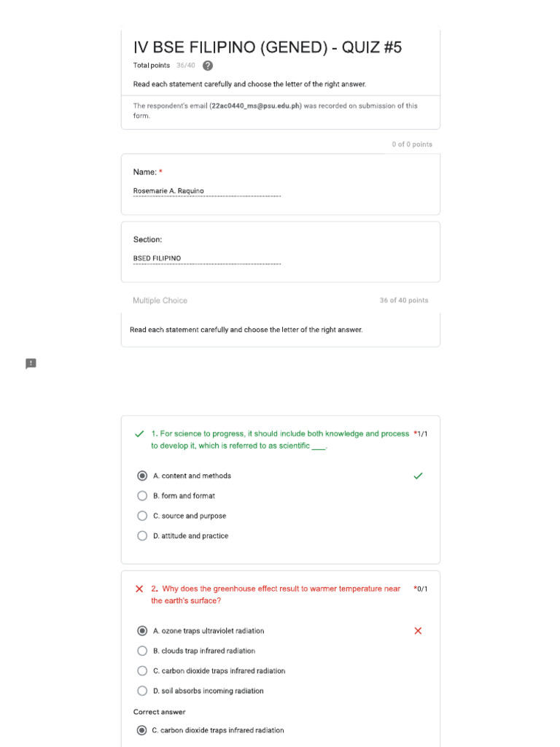
Task: Select A. ozone traps ultraviolet radiation
Action: [142, 631]
